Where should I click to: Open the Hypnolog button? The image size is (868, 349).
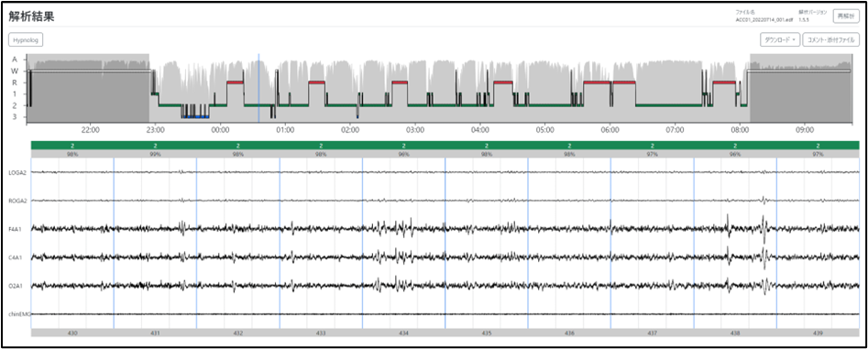point(26,39)
